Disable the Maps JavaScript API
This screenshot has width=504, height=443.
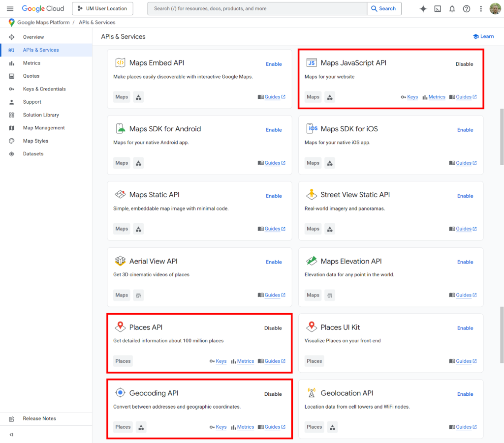tap(464, 64)
